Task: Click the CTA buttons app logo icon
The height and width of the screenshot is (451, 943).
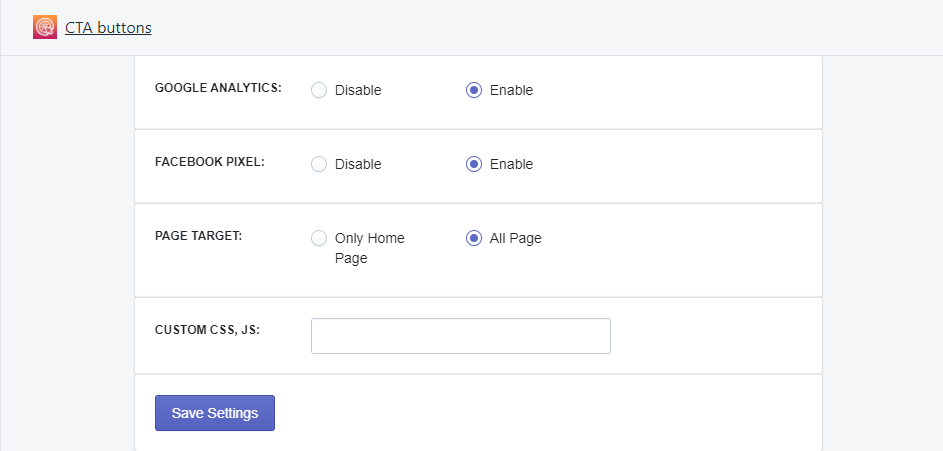Action: 45,27
